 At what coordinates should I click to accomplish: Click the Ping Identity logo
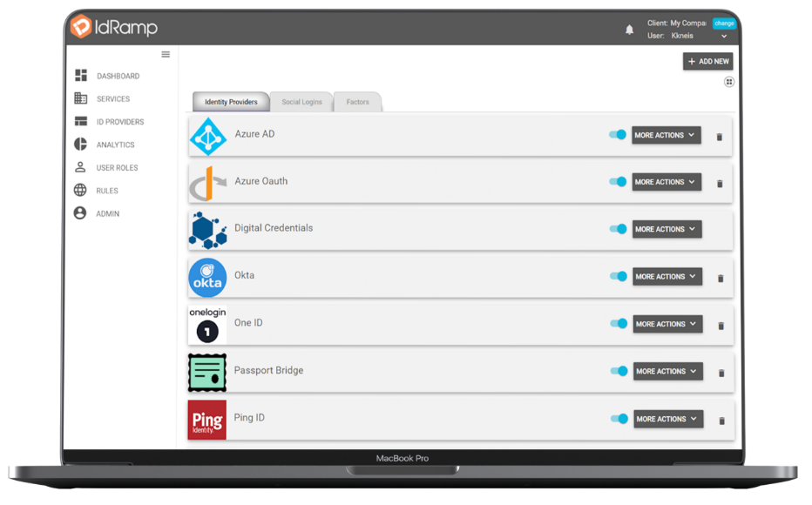point(207,420)
